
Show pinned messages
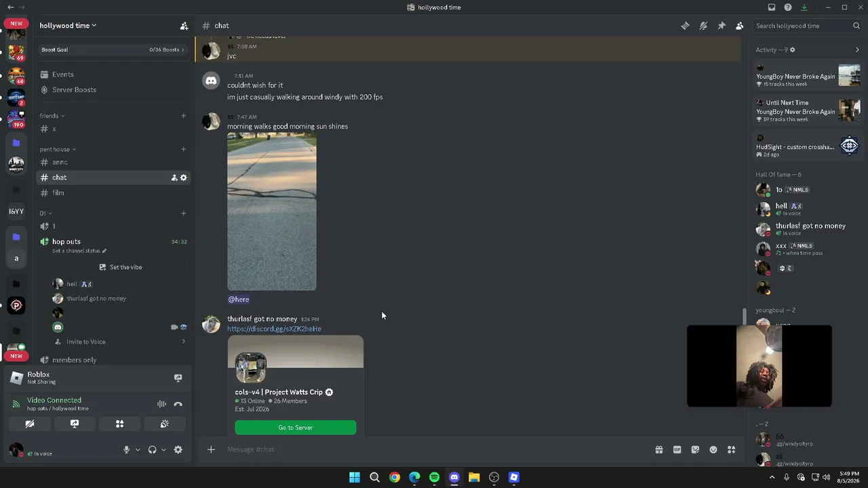722,26
